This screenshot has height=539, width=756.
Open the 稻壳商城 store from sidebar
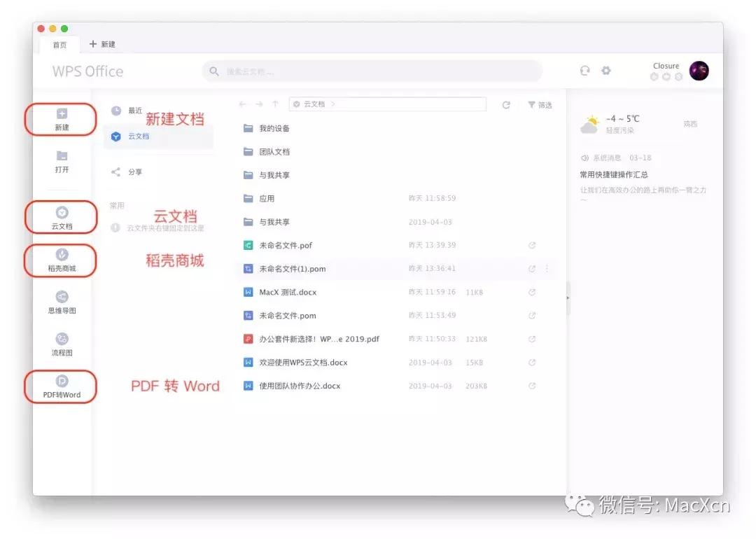(x=61, y=260)
